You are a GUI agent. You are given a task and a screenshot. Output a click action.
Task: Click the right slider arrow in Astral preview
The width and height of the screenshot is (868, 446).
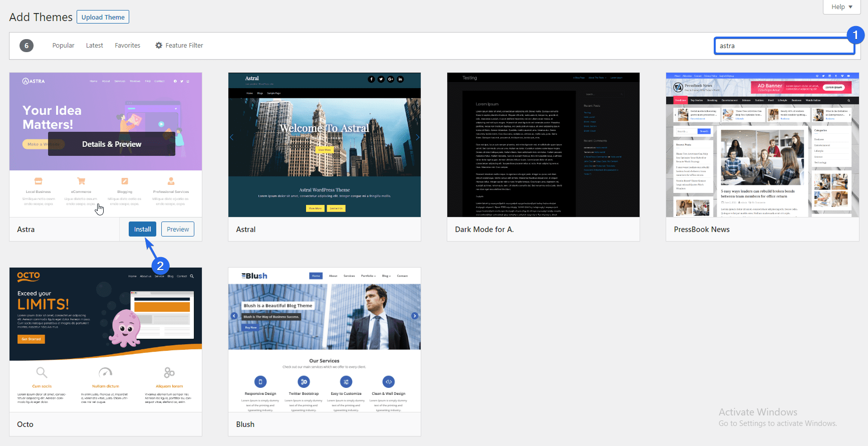tap(417, 137)
